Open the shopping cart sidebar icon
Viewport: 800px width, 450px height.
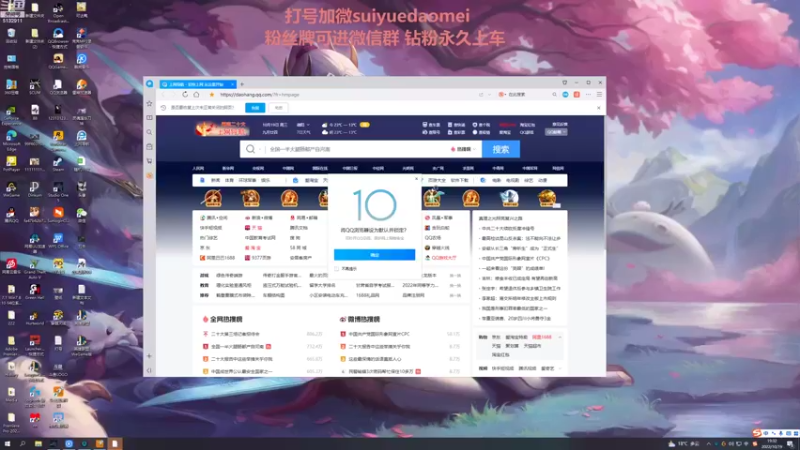tap(149, 161)
